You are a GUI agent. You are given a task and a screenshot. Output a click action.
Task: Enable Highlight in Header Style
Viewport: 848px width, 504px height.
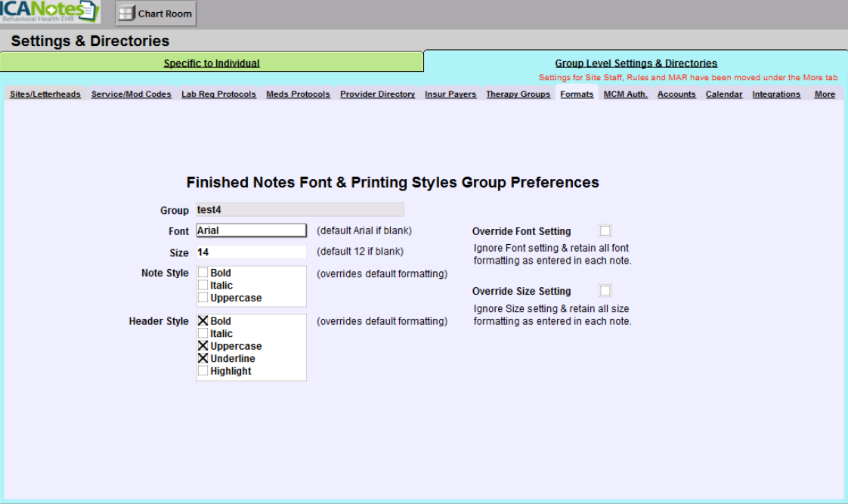203,371
